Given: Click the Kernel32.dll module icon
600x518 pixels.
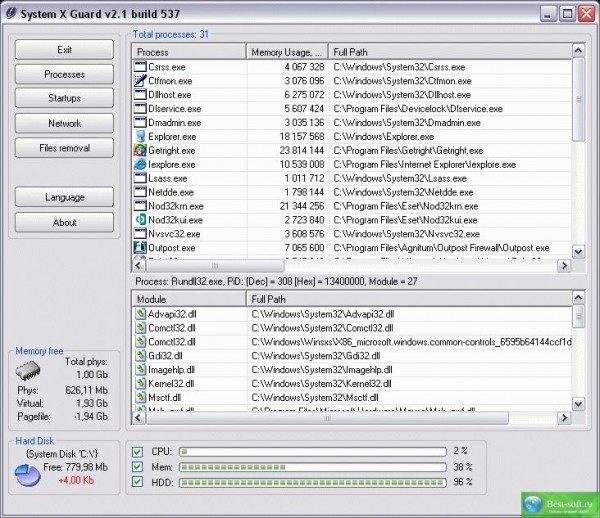Looking at the screenshot, I should tap(140, 383).
